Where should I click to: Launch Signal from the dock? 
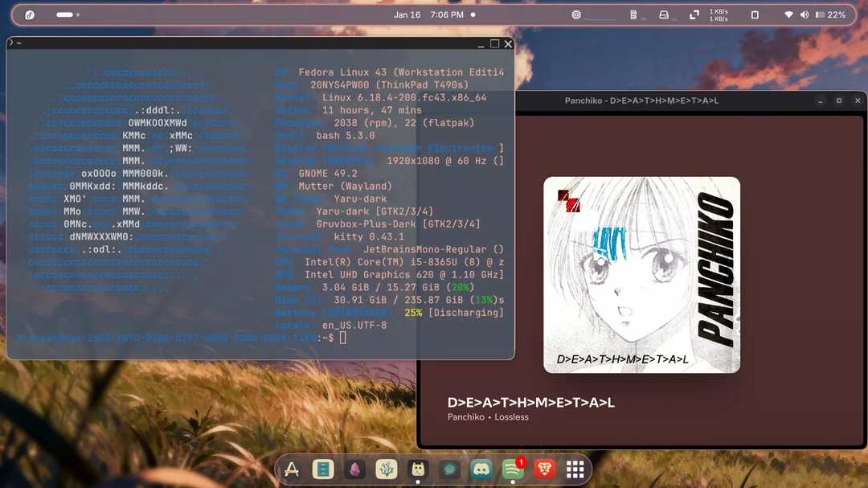pyautogui.click(x=449, y=470)
